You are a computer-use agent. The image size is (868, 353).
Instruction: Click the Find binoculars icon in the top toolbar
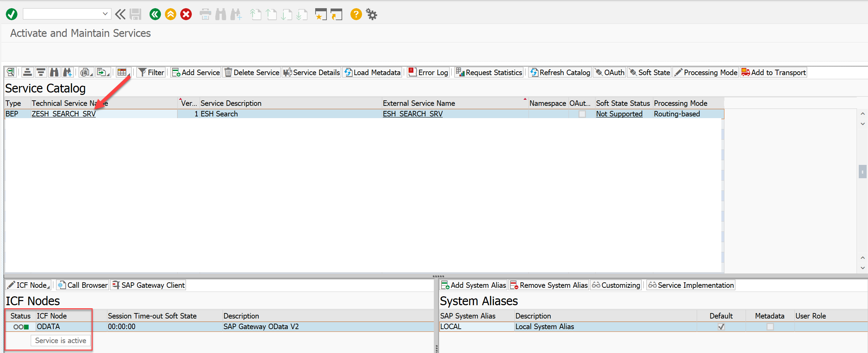point(221,14)
